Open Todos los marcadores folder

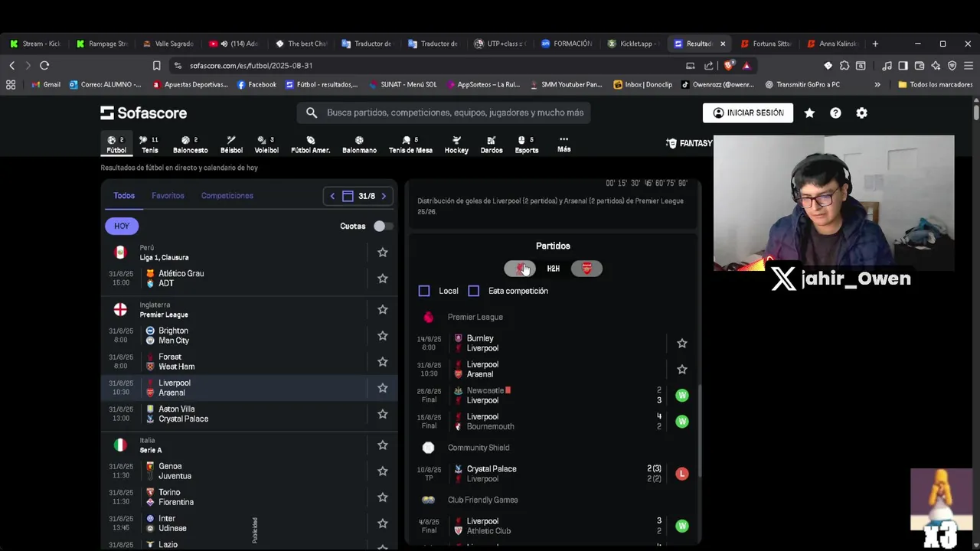pos(935,84)
